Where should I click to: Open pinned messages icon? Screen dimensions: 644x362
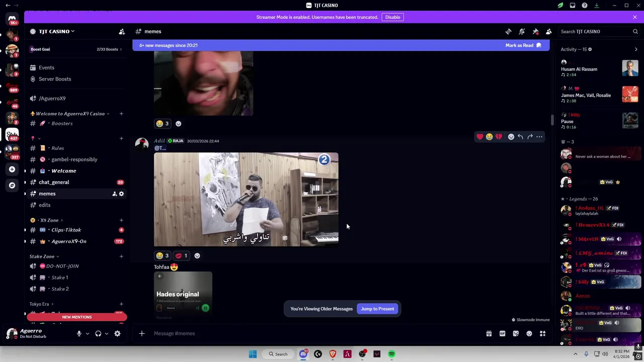[x=535, y=32]
